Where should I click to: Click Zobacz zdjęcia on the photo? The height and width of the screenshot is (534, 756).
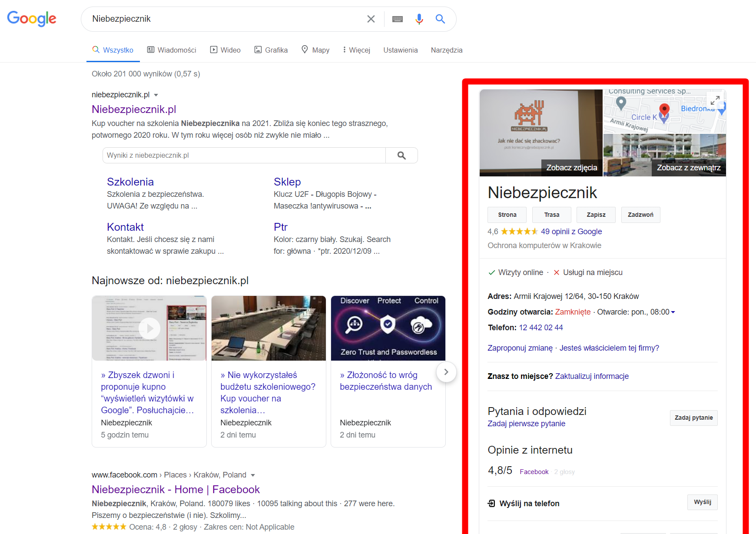(x=572, y=168)
